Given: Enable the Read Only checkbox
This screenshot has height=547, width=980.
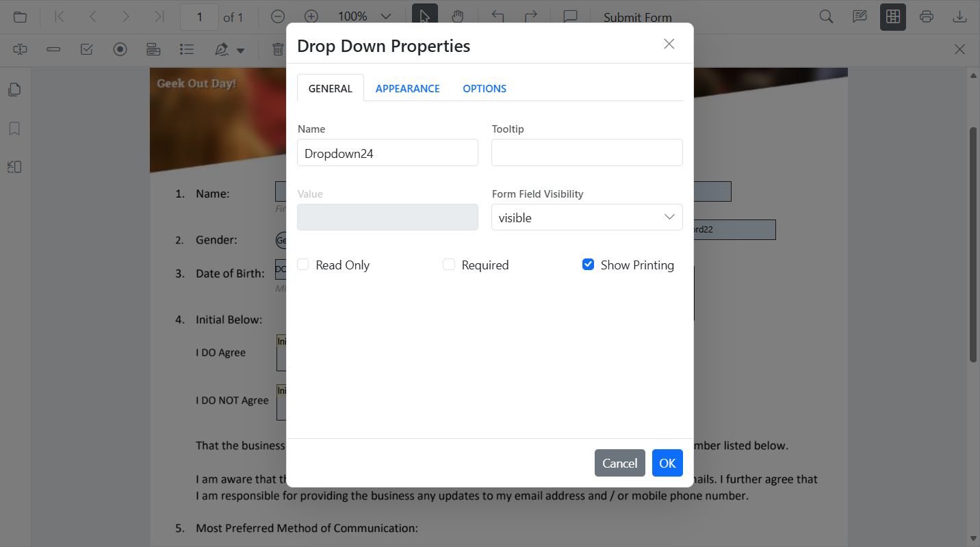Looking at the screenshot, I should point(302,264).
